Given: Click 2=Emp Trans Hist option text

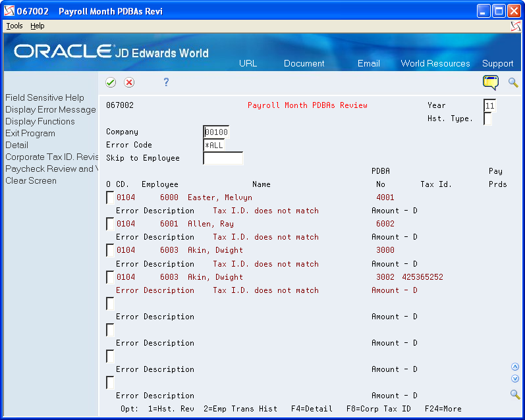Looking at the screenshot, I should pos(240,409).
